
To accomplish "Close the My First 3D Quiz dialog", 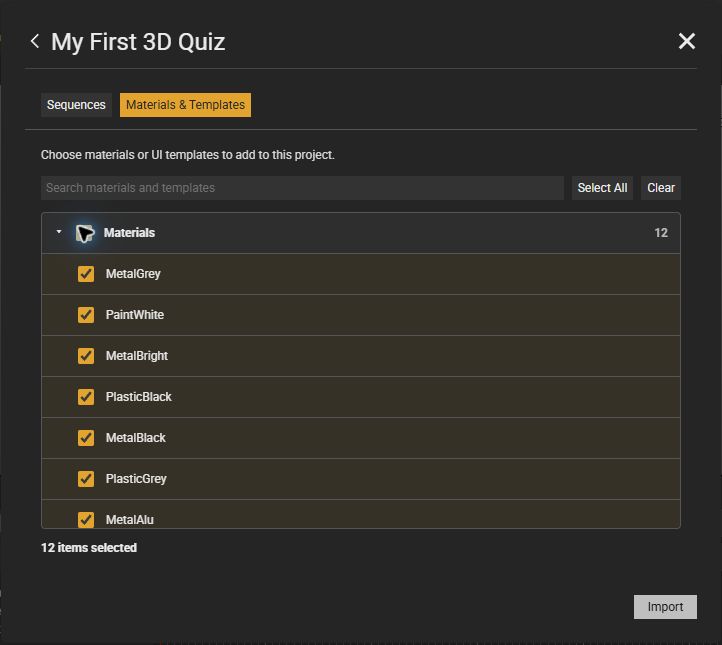I will [687, 41].
